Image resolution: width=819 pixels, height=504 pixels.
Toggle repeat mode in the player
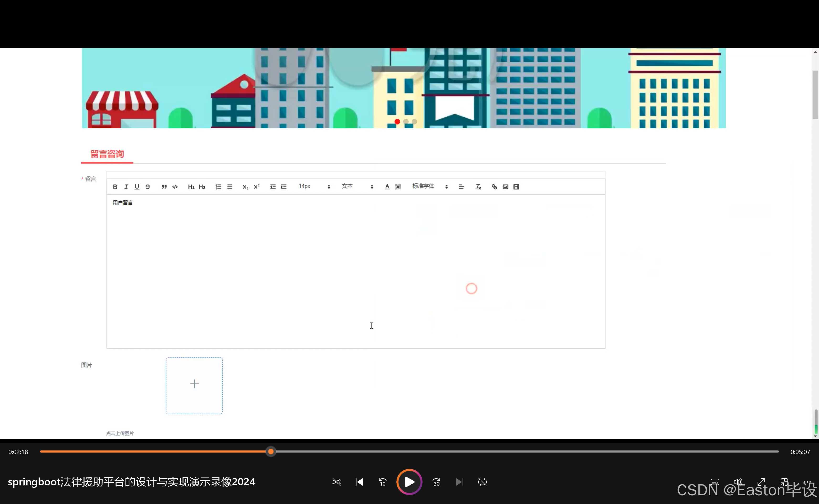482,482
